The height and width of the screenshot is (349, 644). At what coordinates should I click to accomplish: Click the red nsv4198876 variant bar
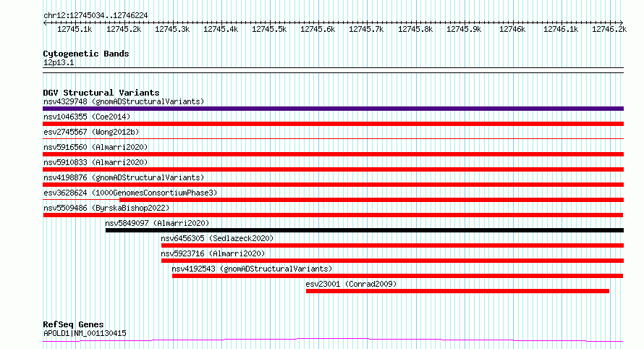coord(333,185)
